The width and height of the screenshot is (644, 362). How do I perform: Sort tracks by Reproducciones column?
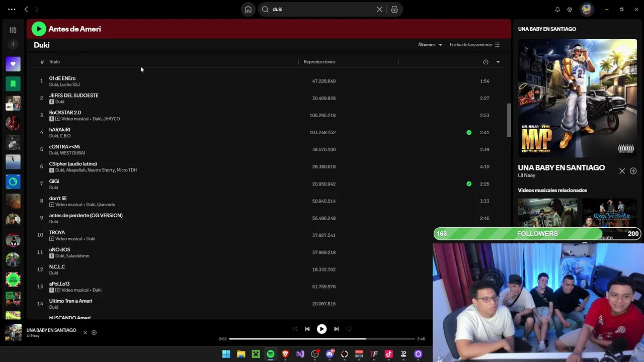point(319,62)
